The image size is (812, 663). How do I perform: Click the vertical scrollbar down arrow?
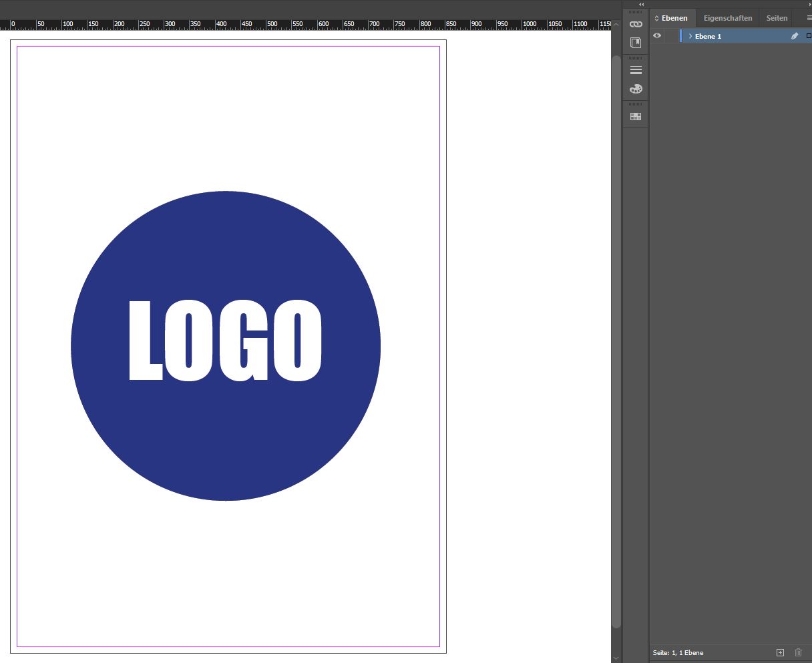pos(616,658)
